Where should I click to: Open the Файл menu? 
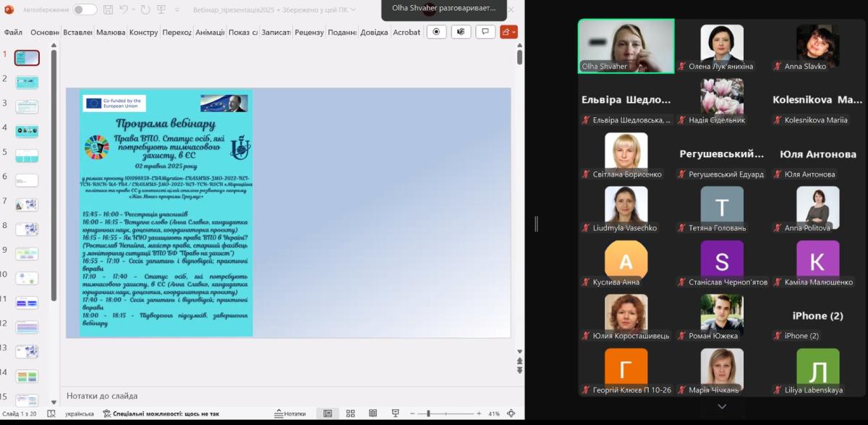coord(13,32)
